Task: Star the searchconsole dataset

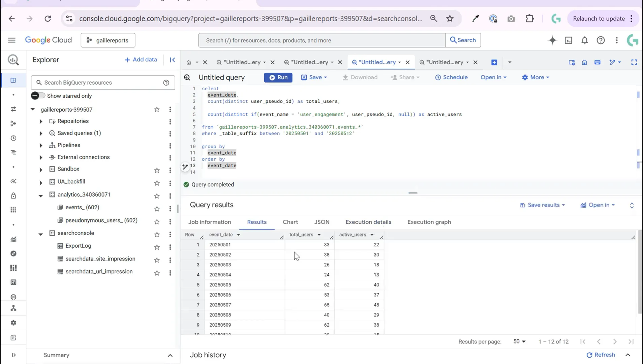Action: click(157, 234)
